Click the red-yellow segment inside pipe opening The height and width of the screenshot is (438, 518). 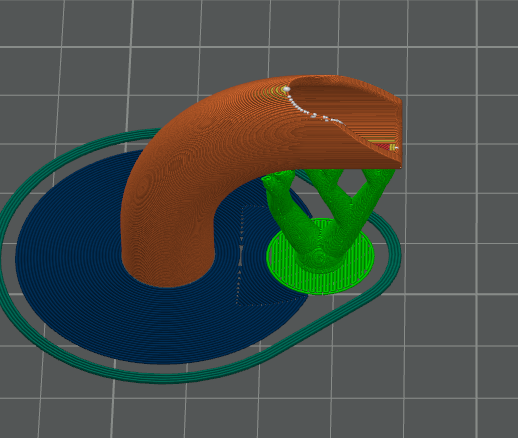click(x=386, y=146)
